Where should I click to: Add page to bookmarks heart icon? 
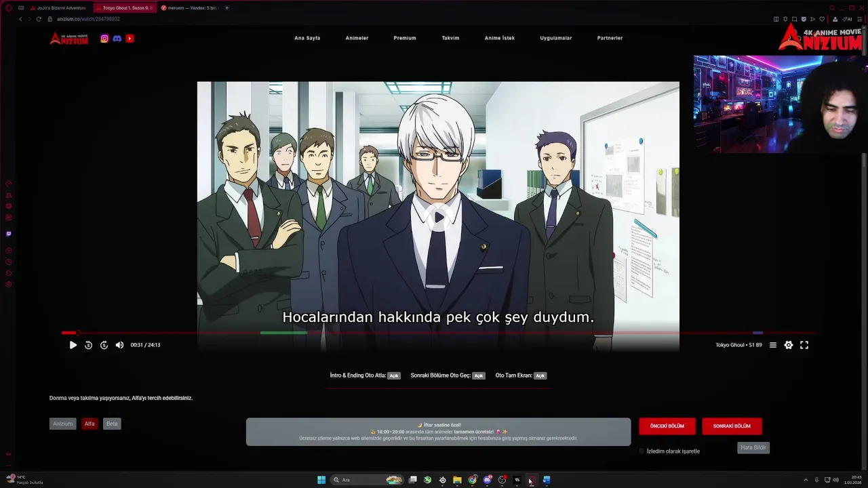click(822, 19)
